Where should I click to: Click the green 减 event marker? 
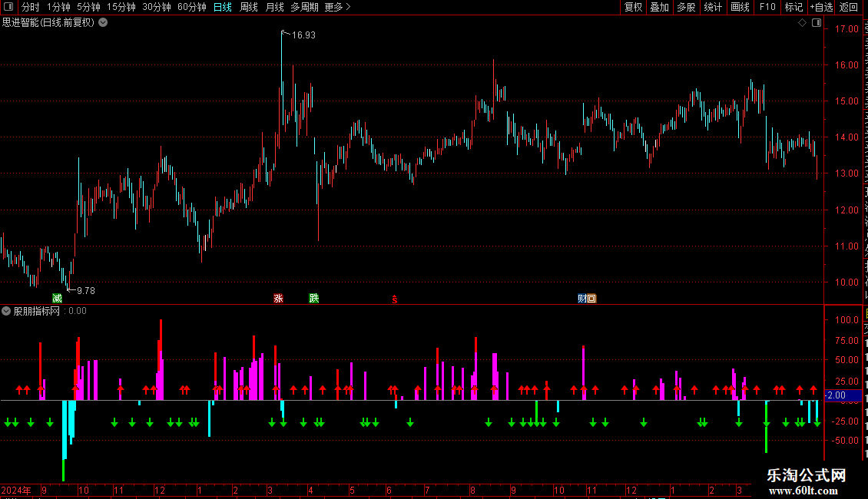tap(57, 298)
